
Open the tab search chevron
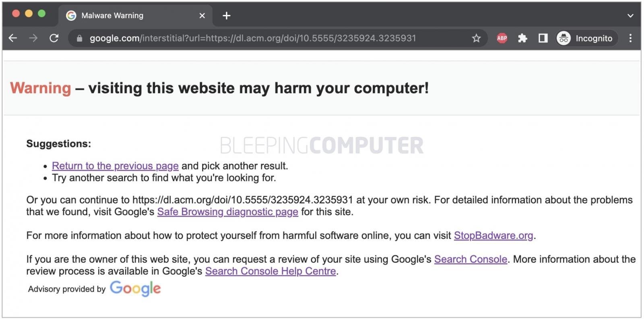631,16
